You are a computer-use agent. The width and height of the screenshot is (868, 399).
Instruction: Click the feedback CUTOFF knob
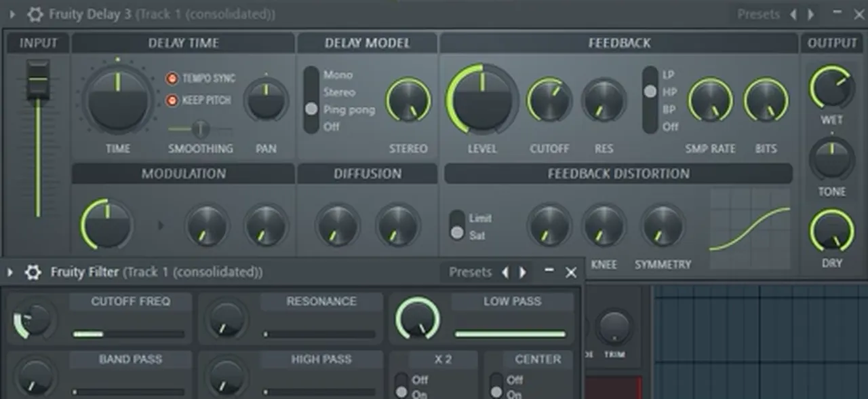pyautogui.click(x=549, y=100)
